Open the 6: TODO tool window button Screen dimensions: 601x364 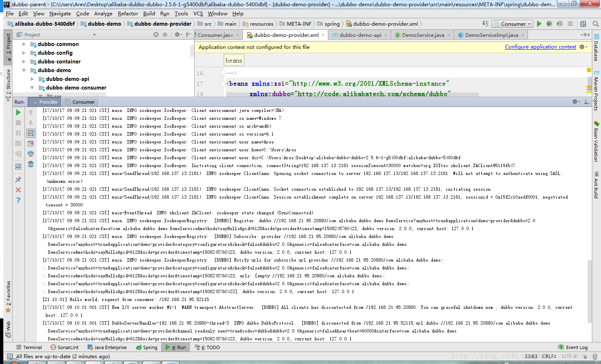[207, 347]
